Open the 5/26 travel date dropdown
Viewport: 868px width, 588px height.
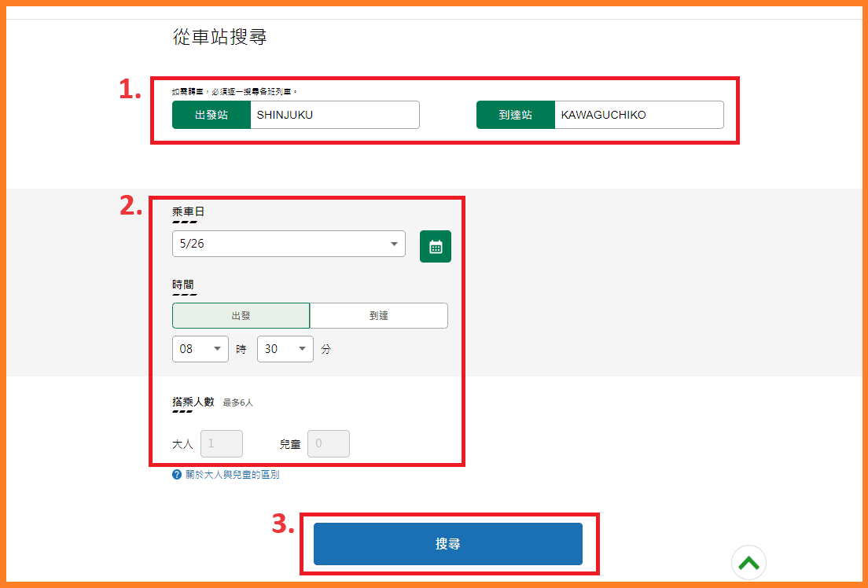click(289, 244)
